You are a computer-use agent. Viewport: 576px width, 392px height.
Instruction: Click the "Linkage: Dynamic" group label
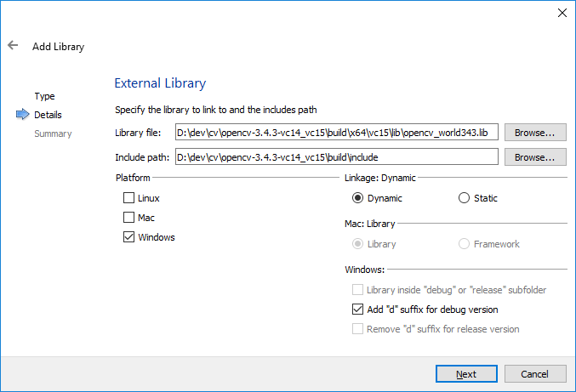(379, 178)
